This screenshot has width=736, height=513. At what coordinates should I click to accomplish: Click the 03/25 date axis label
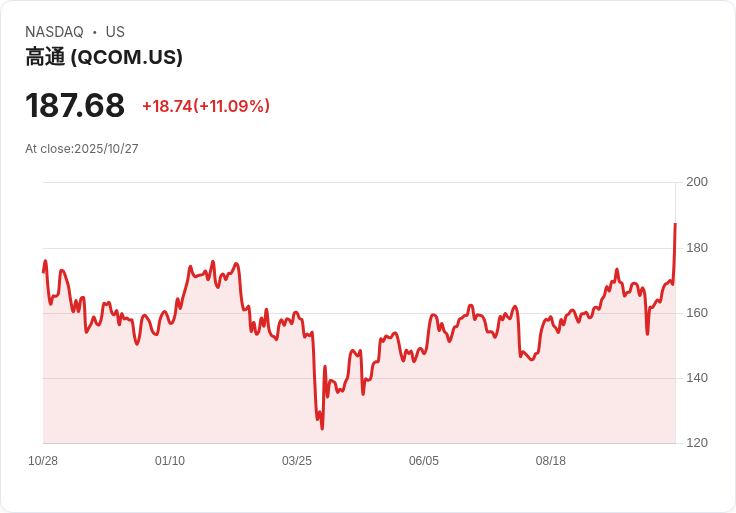297,461
